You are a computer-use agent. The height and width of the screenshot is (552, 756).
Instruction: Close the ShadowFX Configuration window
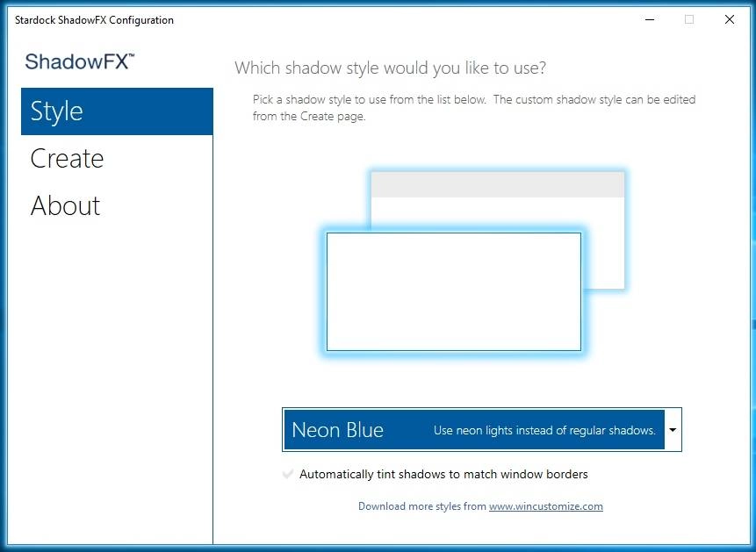pyautogui.click(x=730, y=20)
